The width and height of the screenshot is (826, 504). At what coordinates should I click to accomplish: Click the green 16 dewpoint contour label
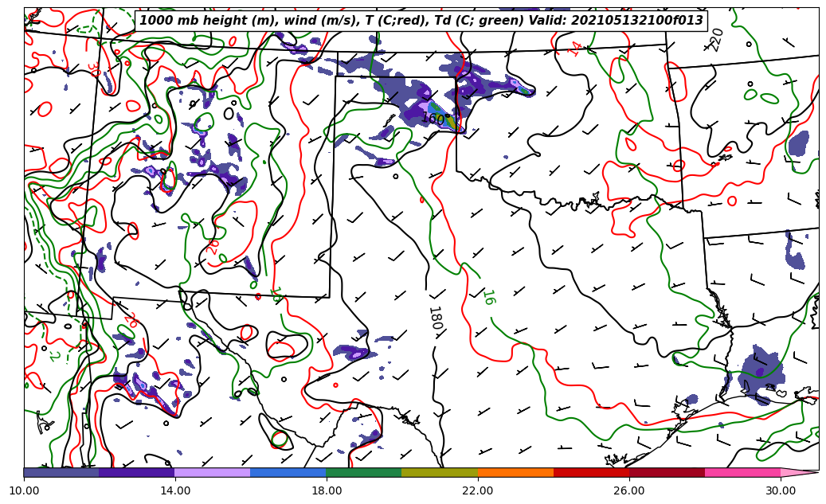[488, 298]
